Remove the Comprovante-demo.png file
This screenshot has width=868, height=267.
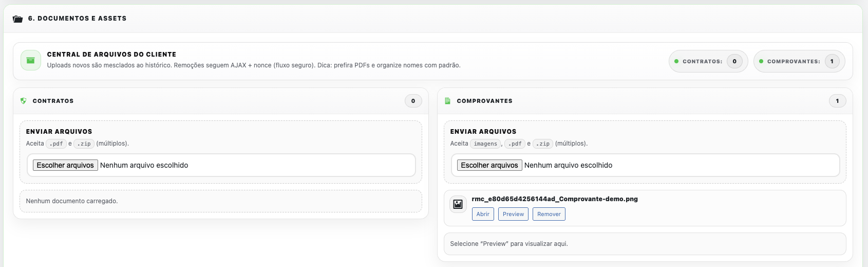click(x=549, y=214)
